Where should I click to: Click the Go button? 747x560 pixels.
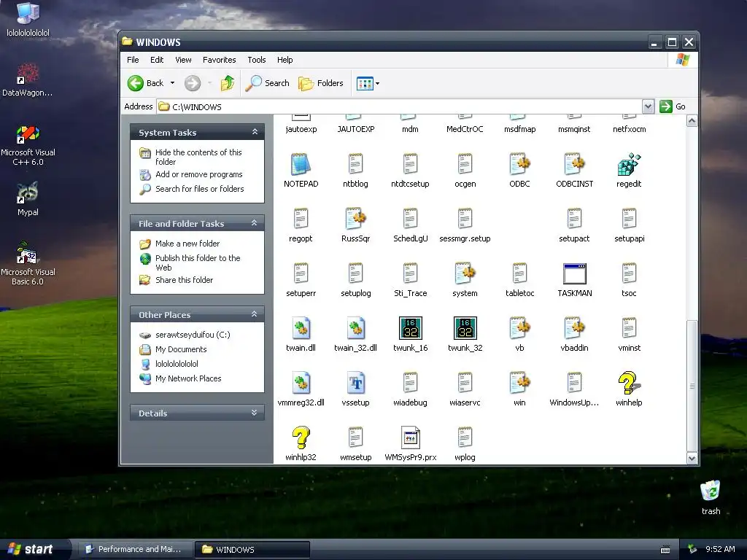[673, 106]
